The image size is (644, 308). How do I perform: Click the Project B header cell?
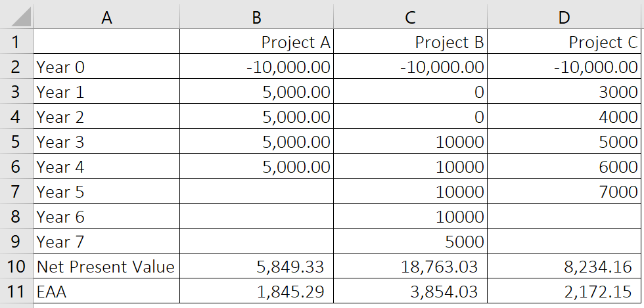click(x=410, y=42)
